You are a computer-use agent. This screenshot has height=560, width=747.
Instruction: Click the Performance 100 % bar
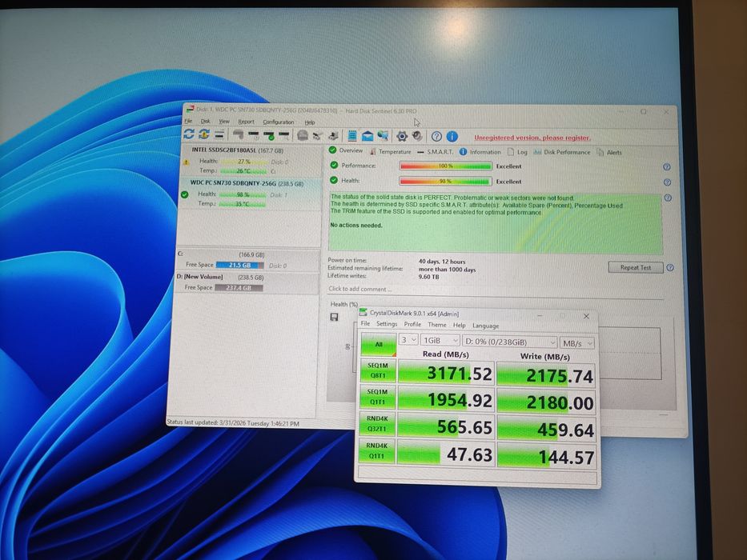(x=445, y=166)
